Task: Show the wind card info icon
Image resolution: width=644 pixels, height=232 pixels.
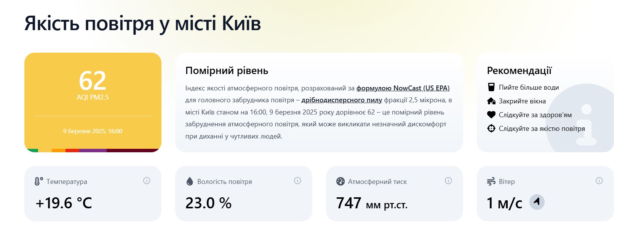Action: (599, 181)
